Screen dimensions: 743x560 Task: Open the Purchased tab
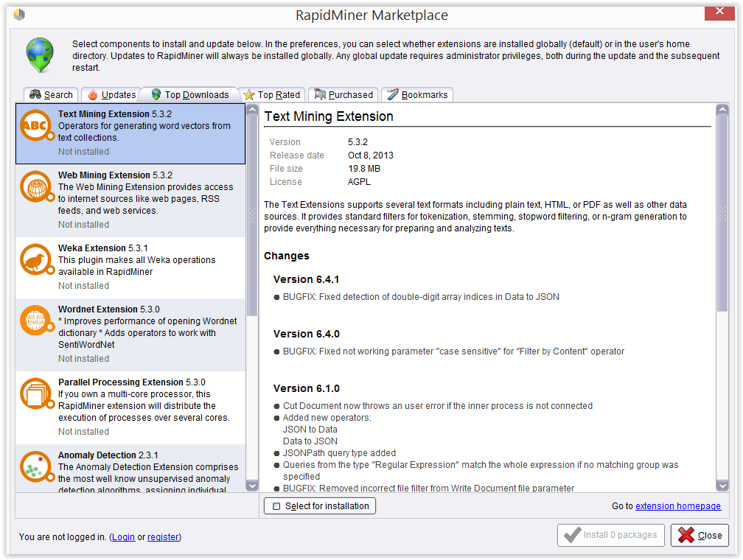(343, 95)
